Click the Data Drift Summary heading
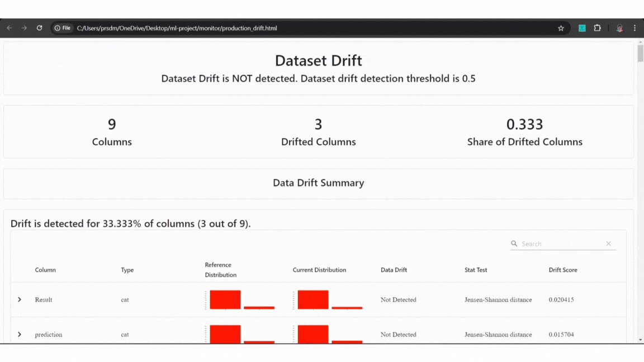The height and width of the screenshot is (362, 644). click(x=318, y=183)
